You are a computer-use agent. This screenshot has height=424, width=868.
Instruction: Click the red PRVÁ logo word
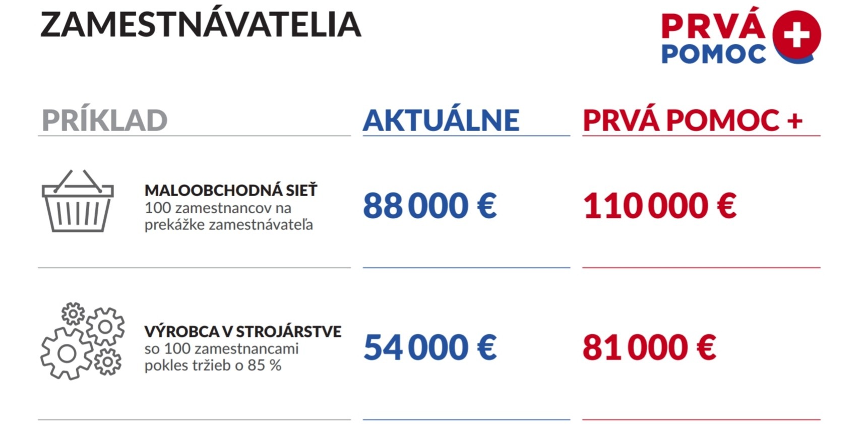(712, 25)
